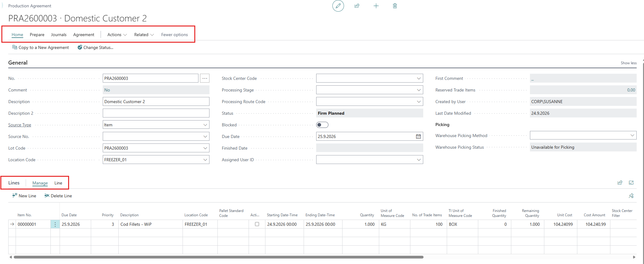Toggle the Blocked switch
This screenshot has height=264, width=644.
pyautogui.click(x=322, y=125)
